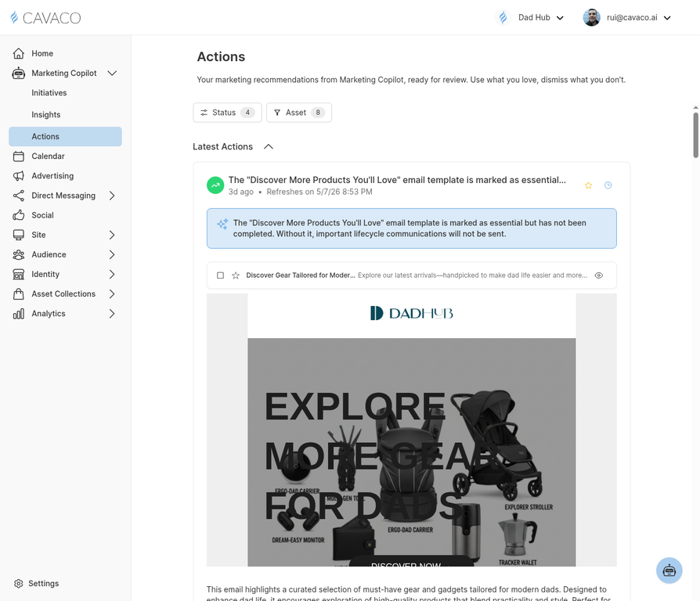Screen dimensions: 700x601
Task: Click the Asset Collections bag icon
Action: 18,293
